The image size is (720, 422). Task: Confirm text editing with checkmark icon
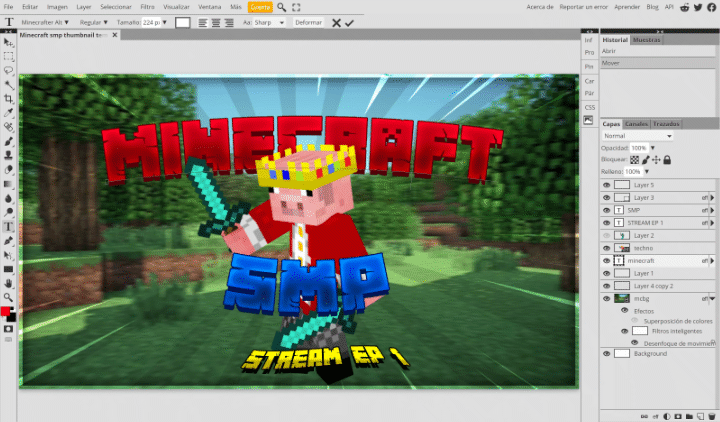pos(349,23)
